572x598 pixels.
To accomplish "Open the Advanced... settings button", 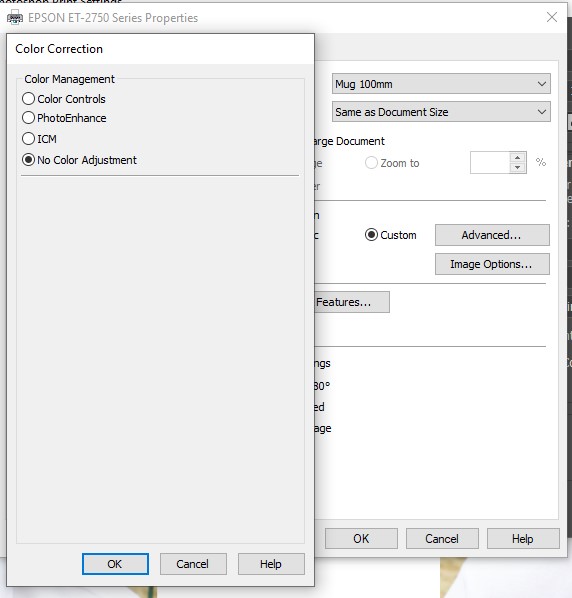I will pos(492,235).
